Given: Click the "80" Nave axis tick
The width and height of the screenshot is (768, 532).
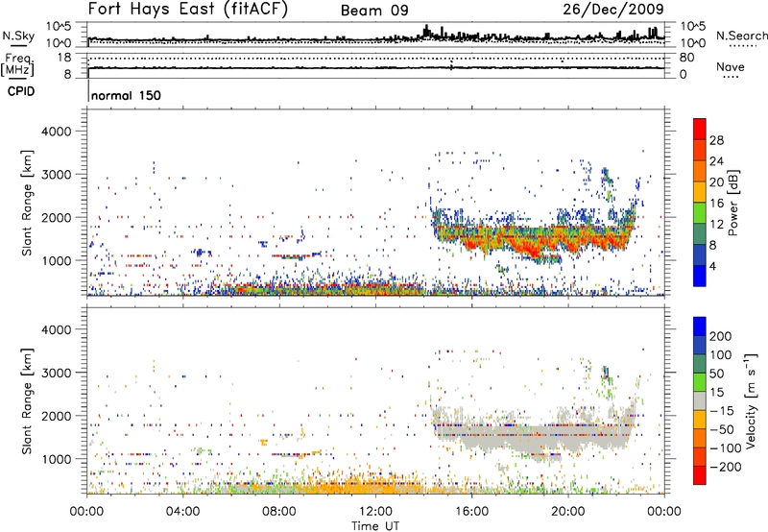Looking at the screenshot, I should (686, 58).
